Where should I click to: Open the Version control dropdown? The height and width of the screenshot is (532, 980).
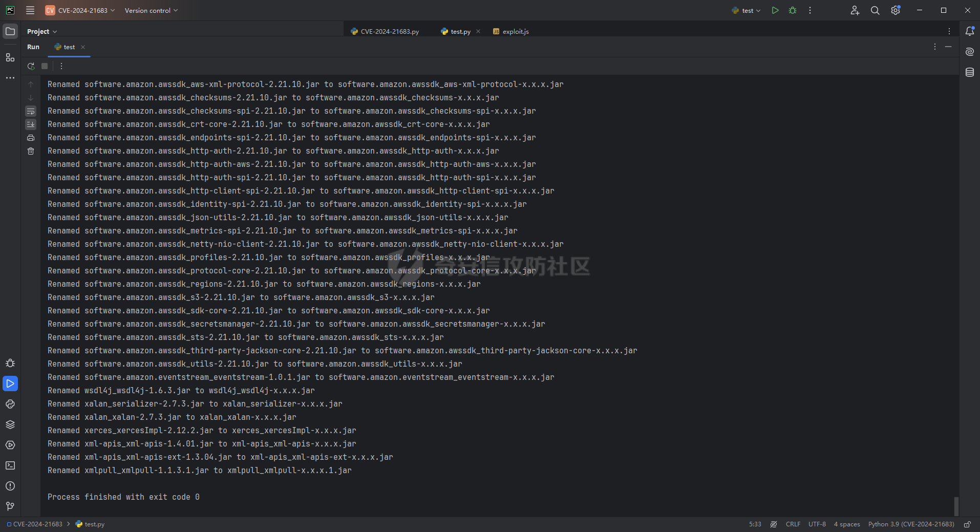151,10
